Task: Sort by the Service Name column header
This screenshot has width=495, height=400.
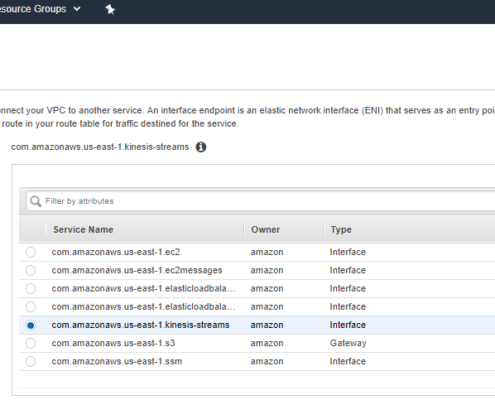Action: 83,230
